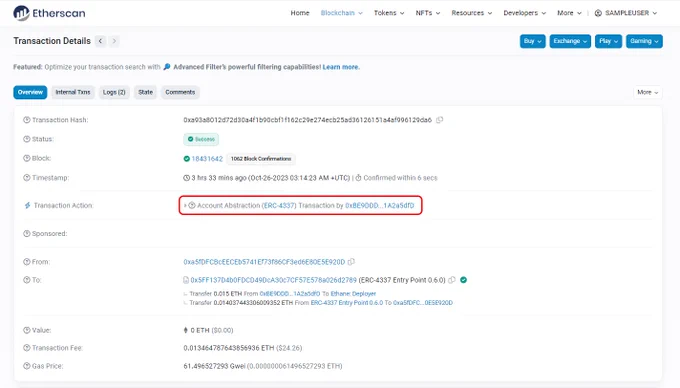
Task: Open 0xBE9DDD...1A2a5dfD in the transfer line
Action: tap(290, 293)
